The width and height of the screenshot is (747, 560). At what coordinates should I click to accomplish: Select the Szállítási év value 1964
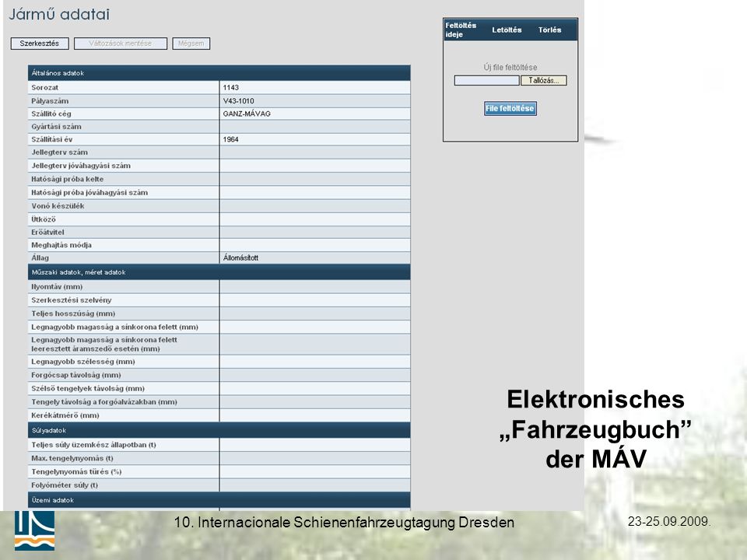click(230, 139)
